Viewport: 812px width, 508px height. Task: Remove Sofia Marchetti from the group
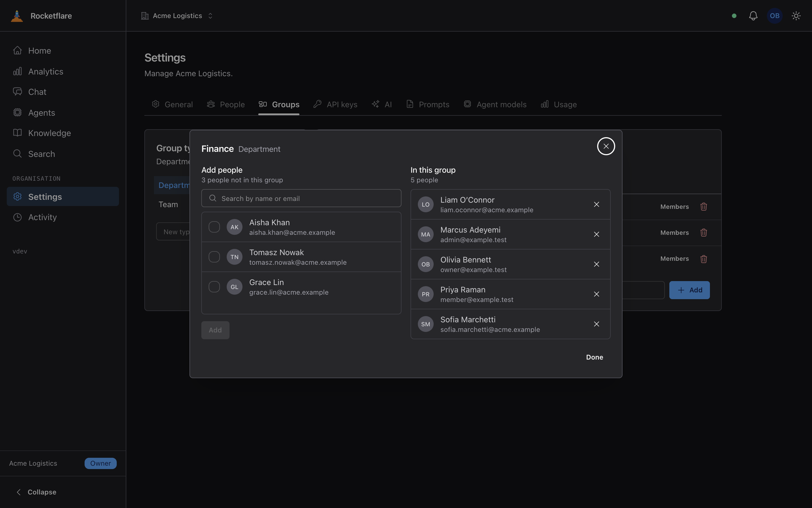(596, 324)
